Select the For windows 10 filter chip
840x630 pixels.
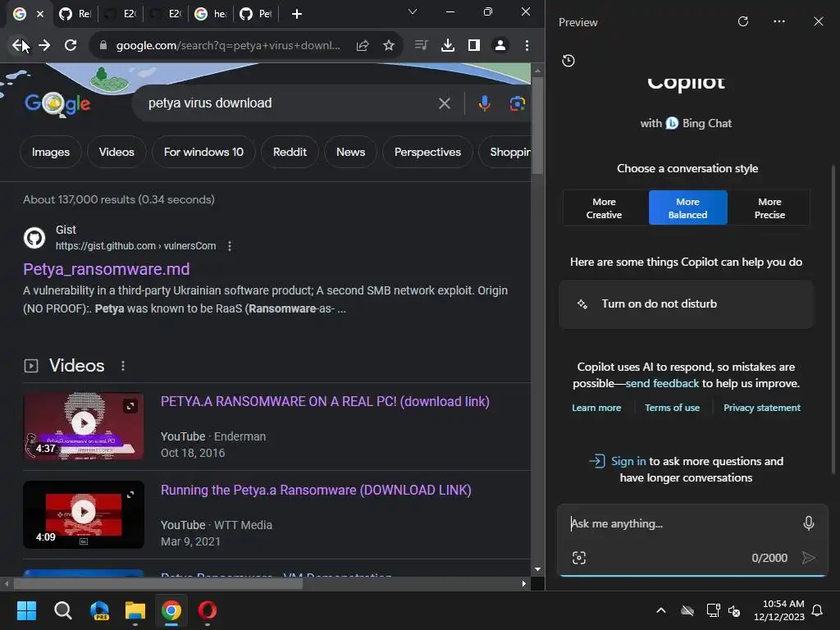(203, 152)
